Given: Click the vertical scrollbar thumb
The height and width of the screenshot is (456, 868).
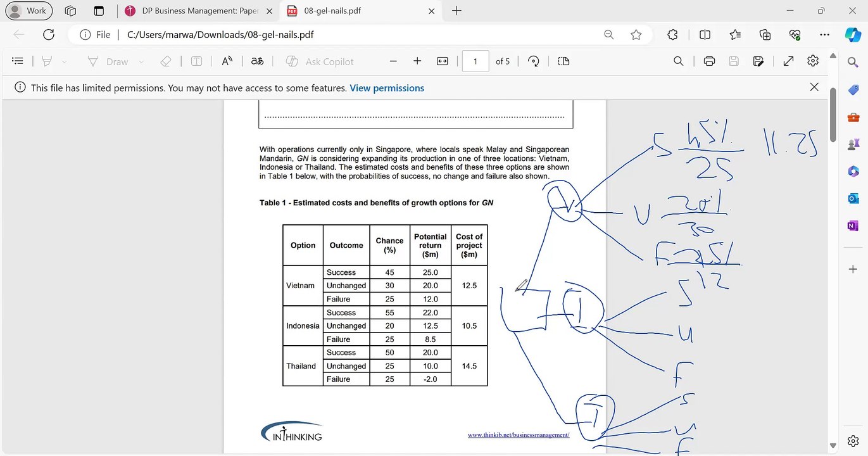Looking at the screenshot, I should (x=833, y=115).
